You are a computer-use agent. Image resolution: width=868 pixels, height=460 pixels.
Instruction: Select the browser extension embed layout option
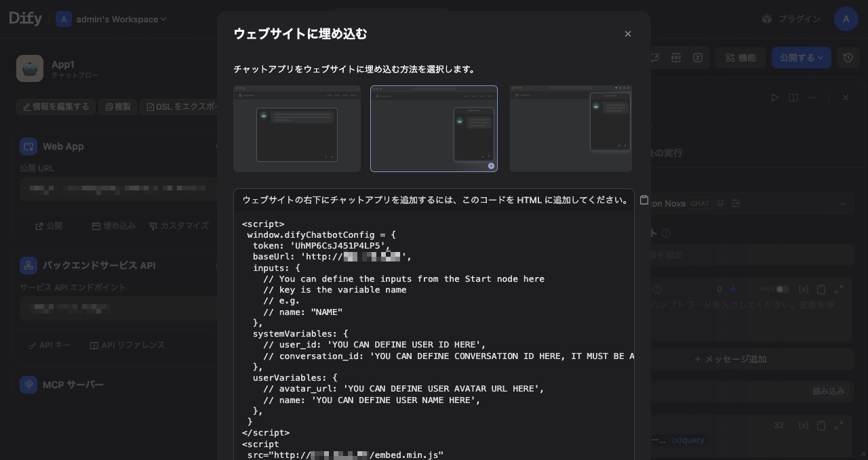(x=570, y=129)
